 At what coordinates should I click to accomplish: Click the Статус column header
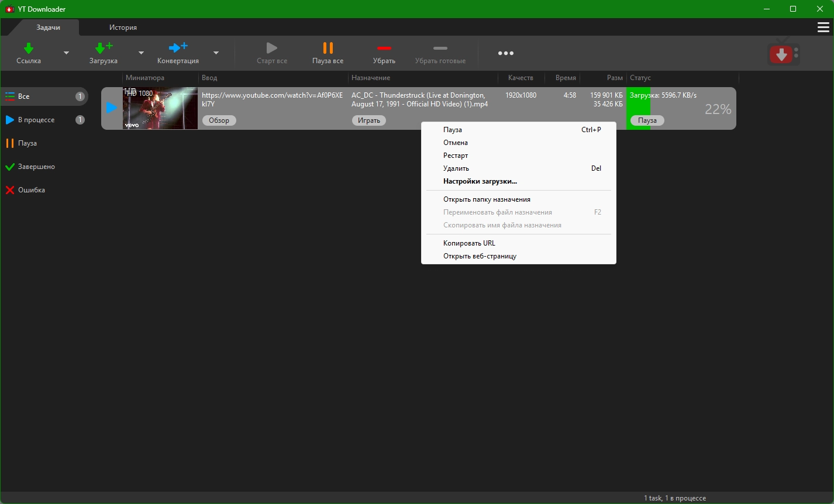click(x=640, y=78)
